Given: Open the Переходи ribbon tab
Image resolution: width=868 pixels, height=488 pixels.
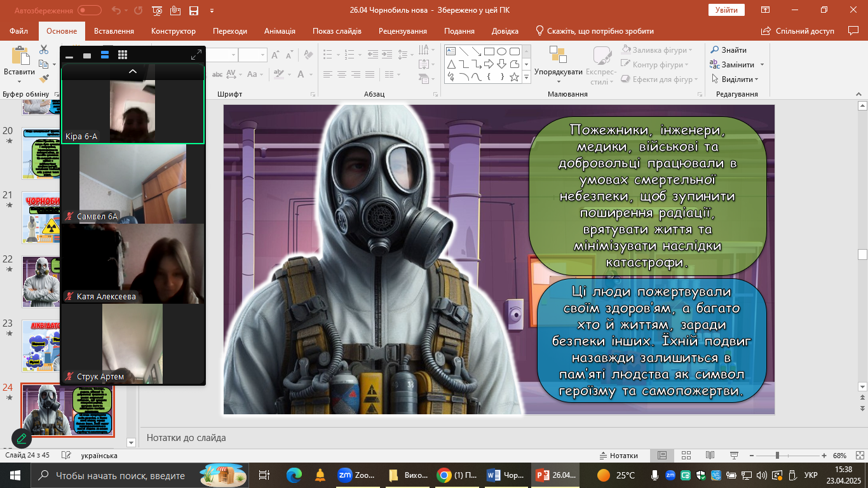Looking at the screenshot, I should point(230,31).
